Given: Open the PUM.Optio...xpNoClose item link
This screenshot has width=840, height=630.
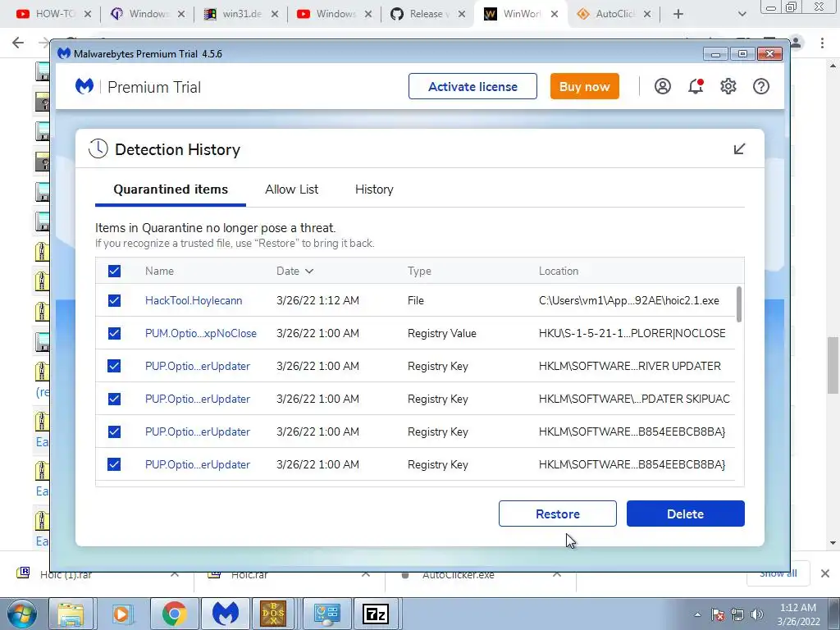Looking at the screenshot, I should pos(201,333).
